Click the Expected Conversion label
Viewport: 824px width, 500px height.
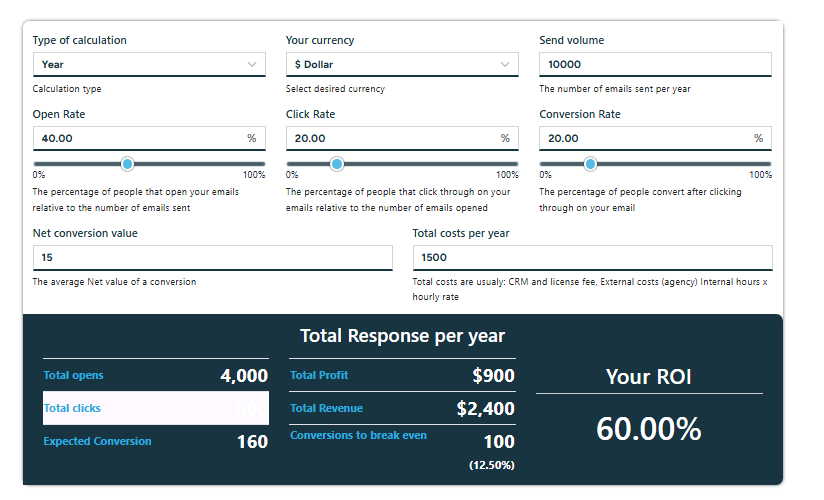pyautogui.click(x=97, y=441)
